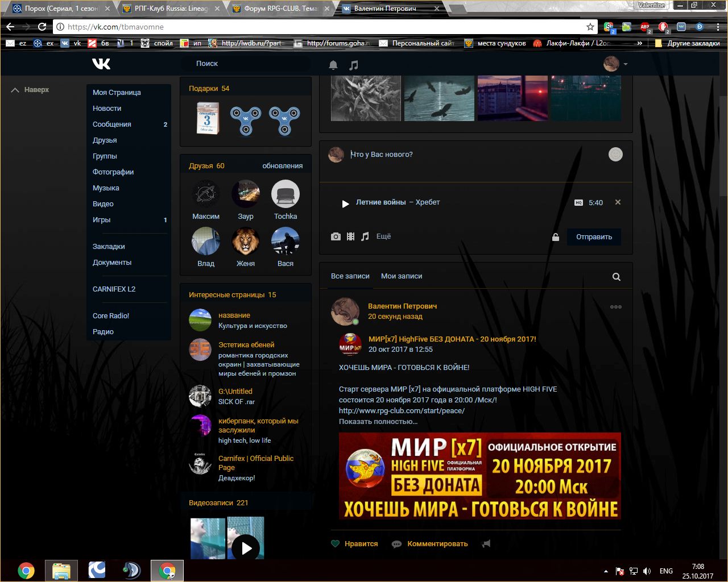Go to Наверх at page left
Image resolution: width=728 pixels, height=582 pixels.
pyautogui.click(x=30, y=90)
